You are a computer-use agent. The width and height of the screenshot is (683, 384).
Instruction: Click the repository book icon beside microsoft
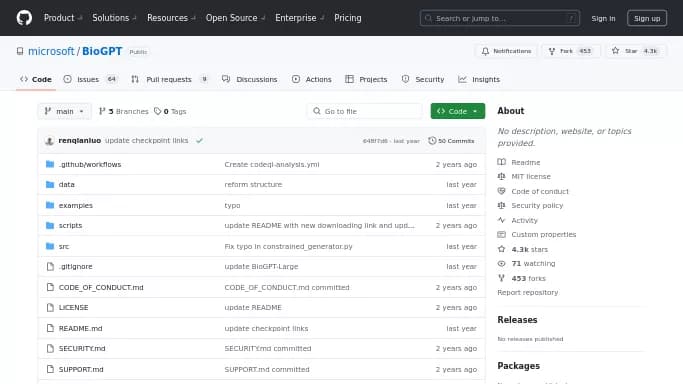[20, 51]
